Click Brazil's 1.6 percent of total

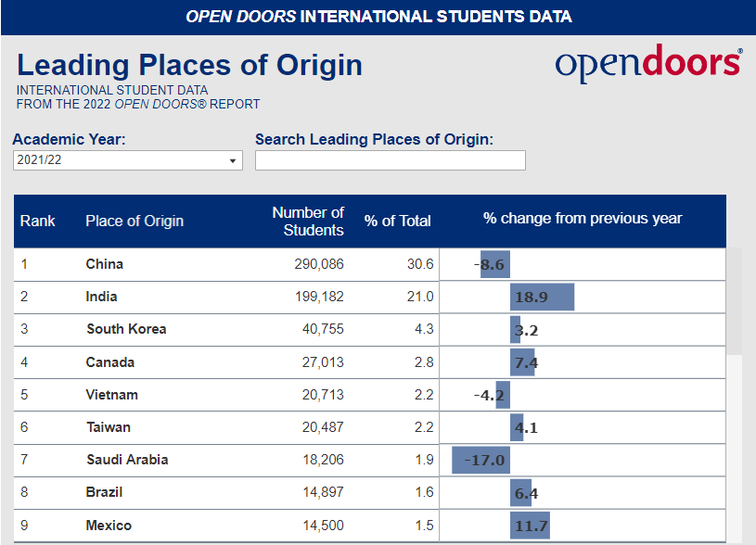424,492
